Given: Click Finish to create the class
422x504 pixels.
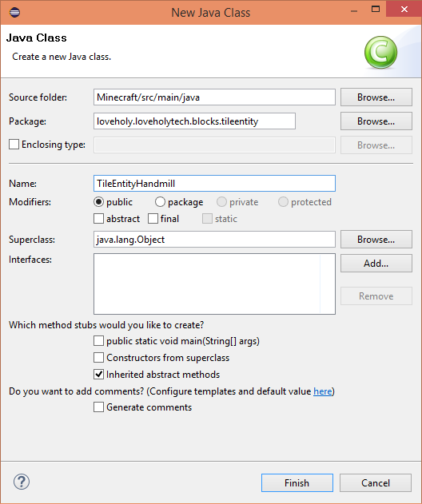Looking at the screenshot, I should (297, 482).
